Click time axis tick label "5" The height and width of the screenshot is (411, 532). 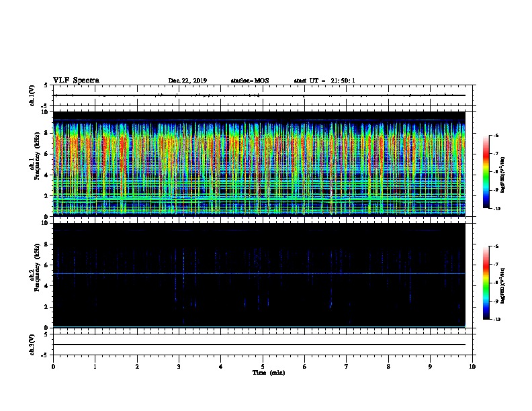pyautogui.click(x=263, y=367)
